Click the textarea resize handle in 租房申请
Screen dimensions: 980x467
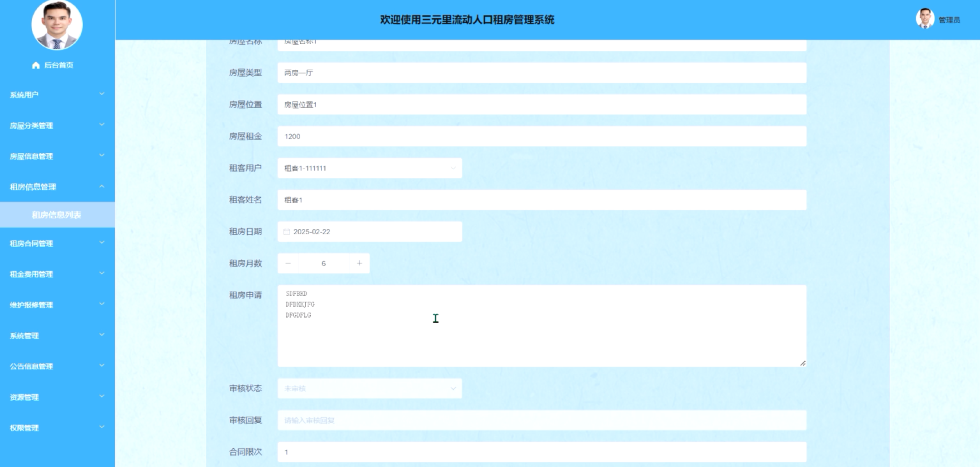[x=803, y=363]
